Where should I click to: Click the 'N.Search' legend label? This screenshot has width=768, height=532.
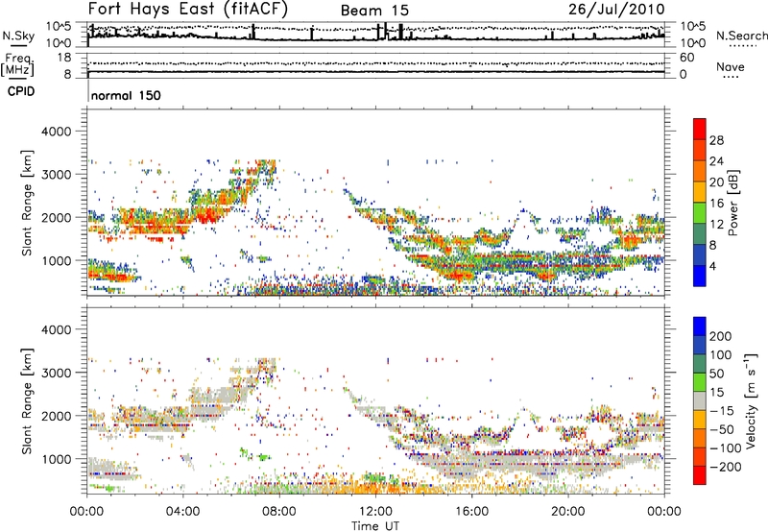741,36
